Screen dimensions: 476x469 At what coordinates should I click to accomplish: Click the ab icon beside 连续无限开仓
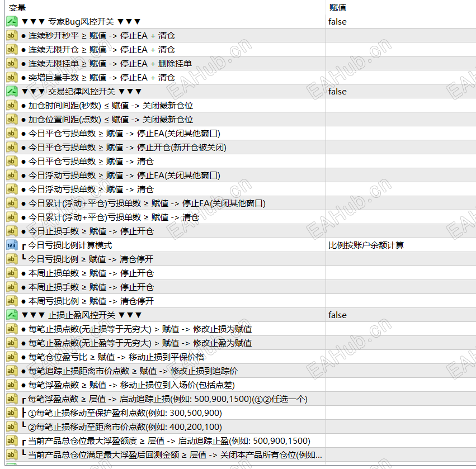12,49
